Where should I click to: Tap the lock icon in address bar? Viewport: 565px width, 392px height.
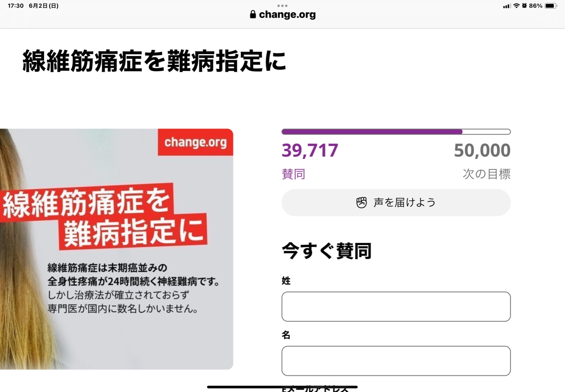tap(253, 15)
